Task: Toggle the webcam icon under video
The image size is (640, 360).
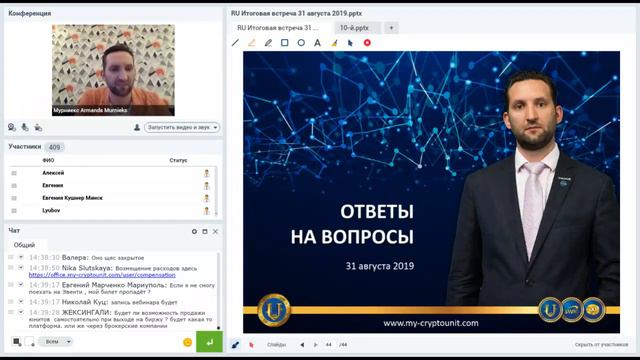Action: click(x=12, y=127)
